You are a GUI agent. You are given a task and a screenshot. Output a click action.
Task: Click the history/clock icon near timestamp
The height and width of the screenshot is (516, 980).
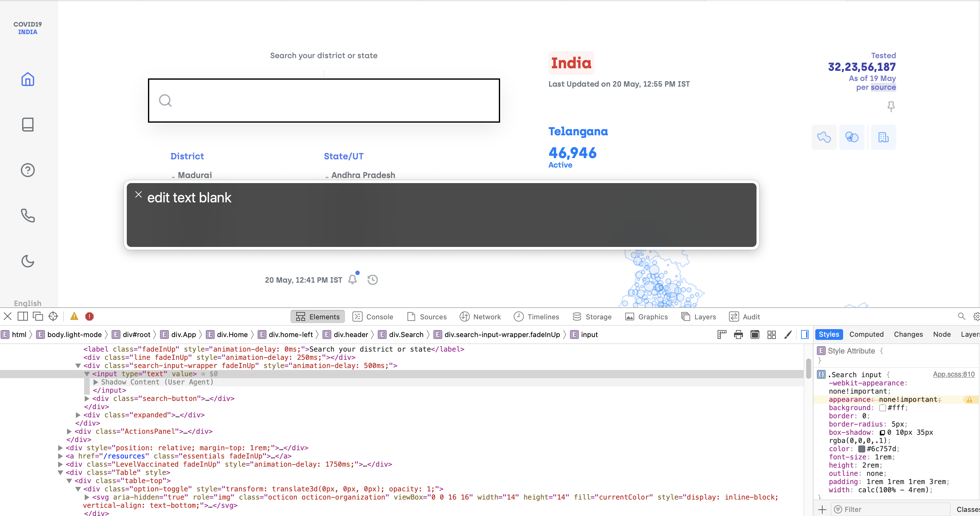point(373,279)
